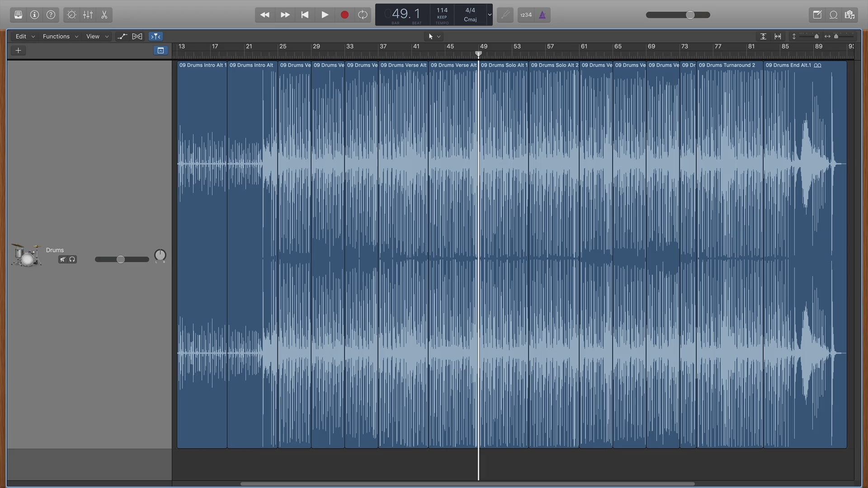Click the Quick Help question icon
Viewport: 868px width, 488px height.
coord(51,15)
